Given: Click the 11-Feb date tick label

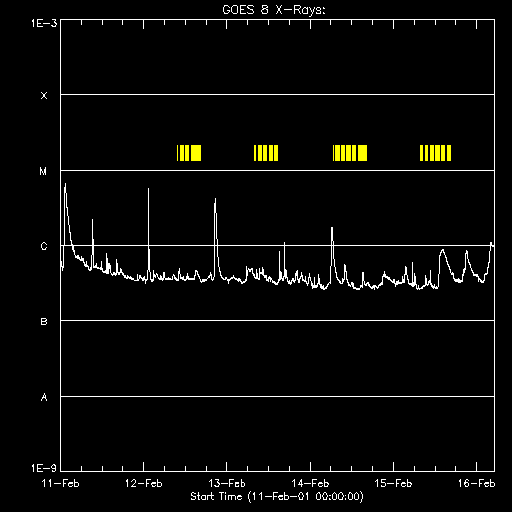Looking at the screenshot, I should (x=61, y=483).
